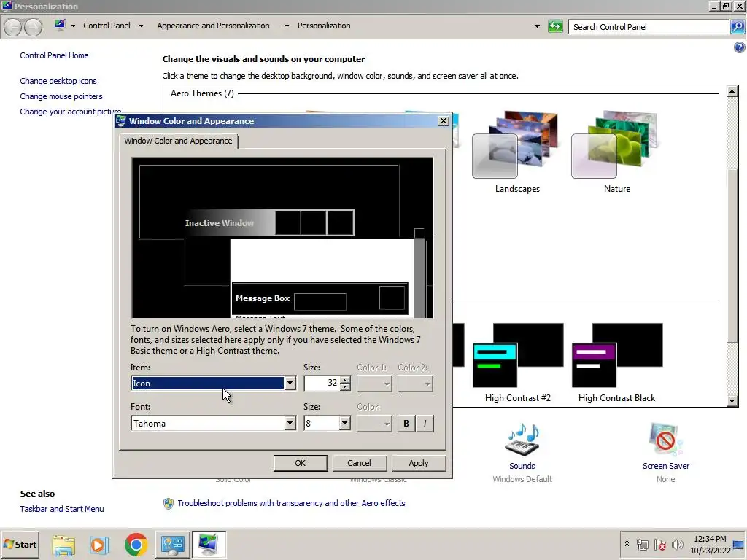The width and height of the screenshot is (747, 560).
Task: Click Message Box title in preview
Action: [x=263, y=298]
